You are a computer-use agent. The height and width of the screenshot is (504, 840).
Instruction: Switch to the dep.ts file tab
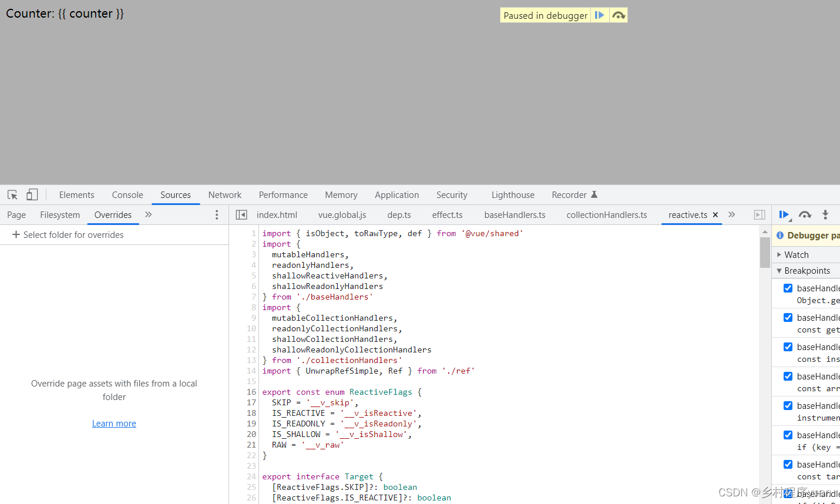coord(399,215)
